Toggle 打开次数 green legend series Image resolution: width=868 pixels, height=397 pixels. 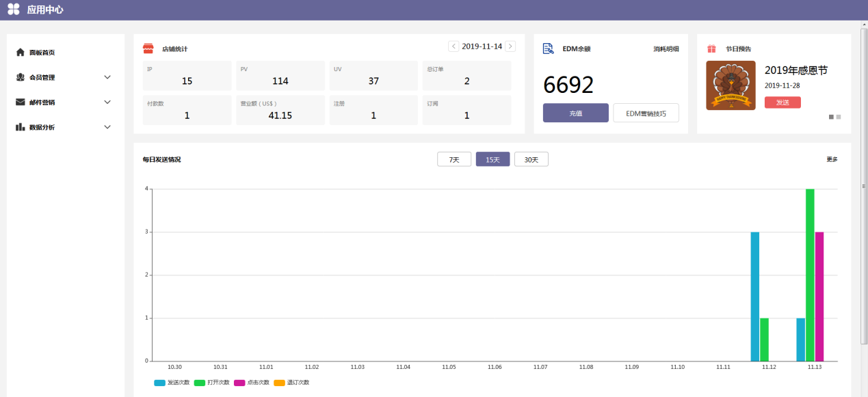tap(200, 383)
